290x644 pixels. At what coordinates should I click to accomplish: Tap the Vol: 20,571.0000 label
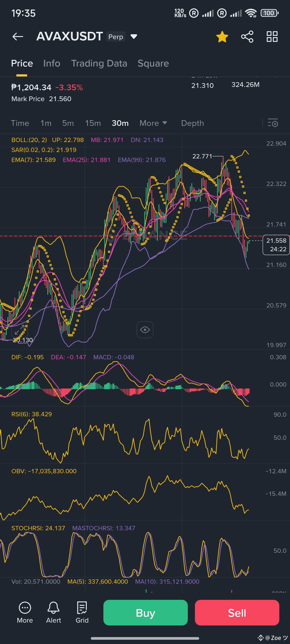click(x=36, y=582)
